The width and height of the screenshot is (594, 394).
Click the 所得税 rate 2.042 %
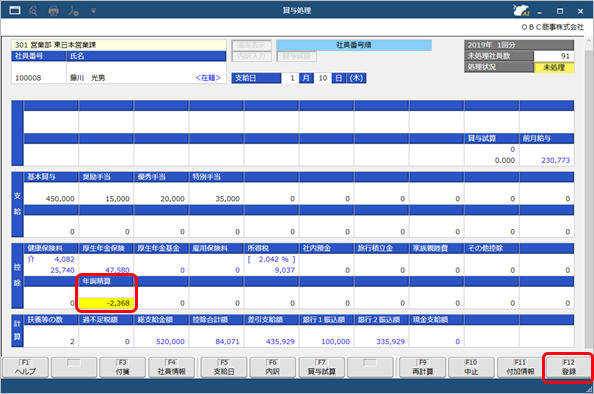[x=272, y=260]
